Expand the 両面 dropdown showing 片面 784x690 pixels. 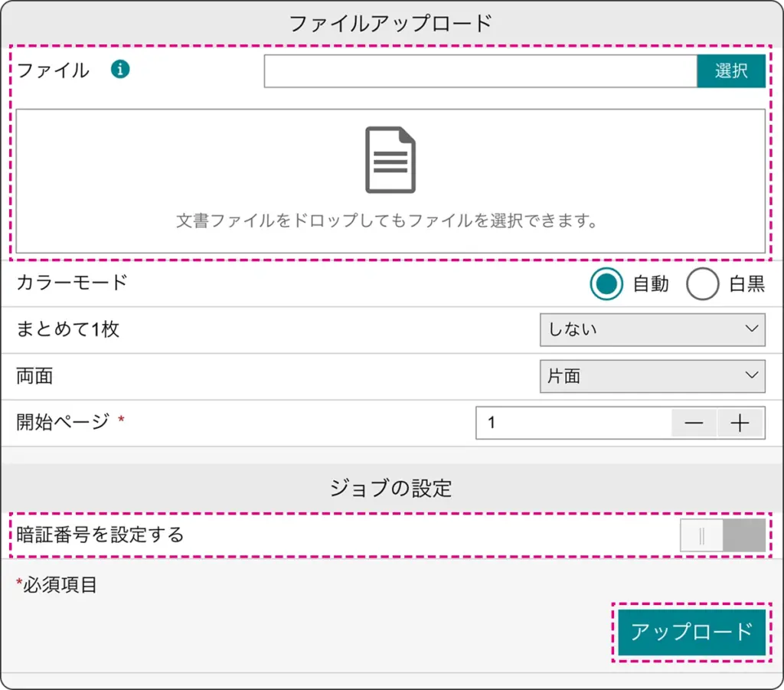[x=652, y=376]
